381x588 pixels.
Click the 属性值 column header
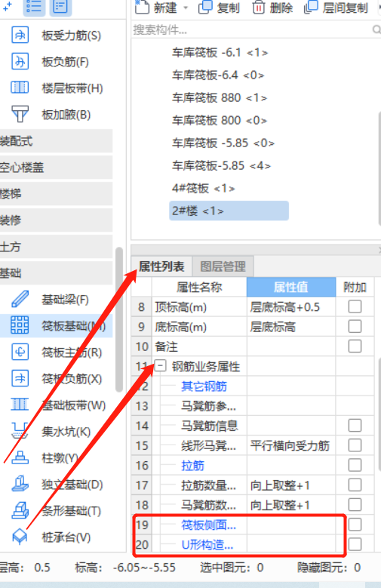[291, 288]
